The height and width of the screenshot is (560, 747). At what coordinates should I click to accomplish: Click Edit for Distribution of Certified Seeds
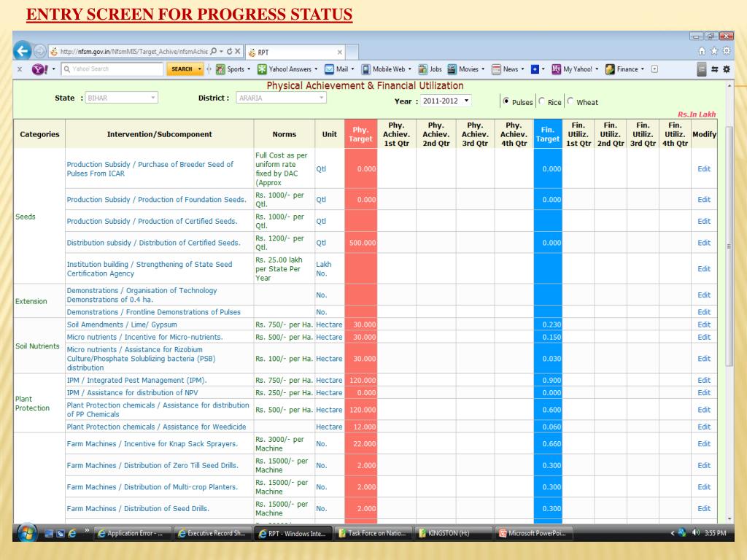704,242
